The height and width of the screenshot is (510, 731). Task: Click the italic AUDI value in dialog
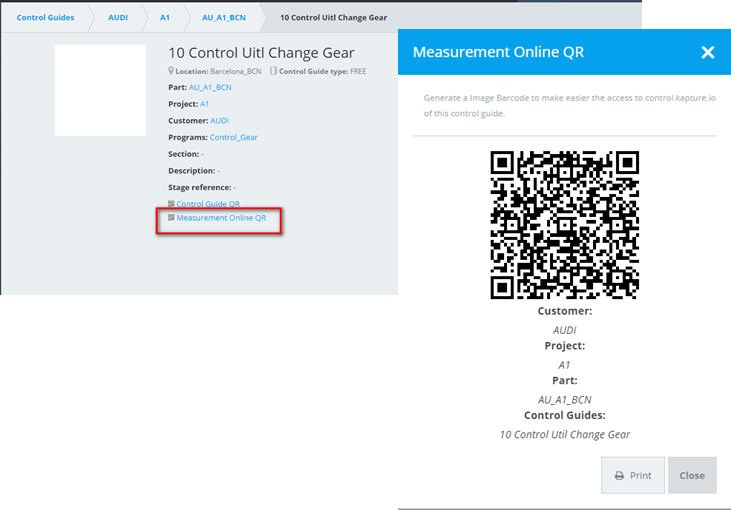click(565, 330)
